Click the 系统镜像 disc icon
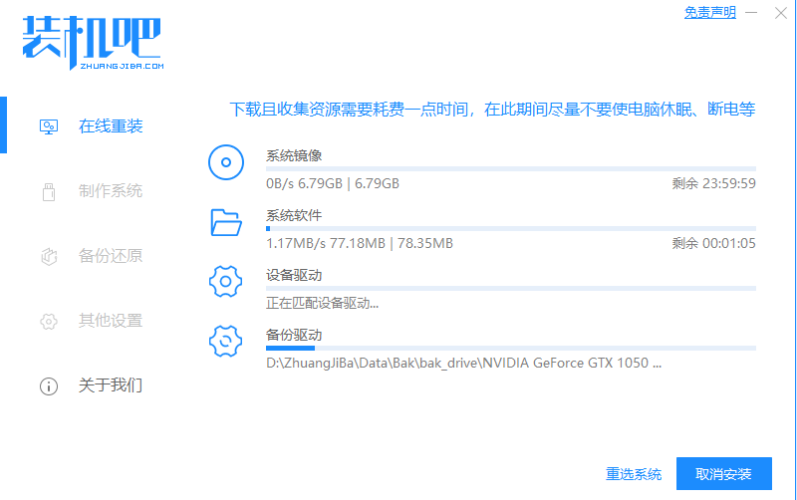 (x=226, y=162)
